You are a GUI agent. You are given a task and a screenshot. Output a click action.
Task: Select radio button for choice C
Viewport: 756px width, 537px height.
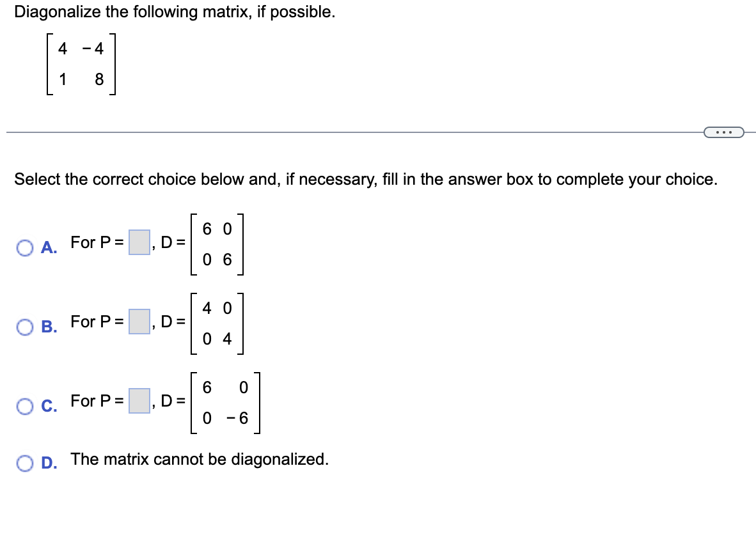[x=26, y=407]
